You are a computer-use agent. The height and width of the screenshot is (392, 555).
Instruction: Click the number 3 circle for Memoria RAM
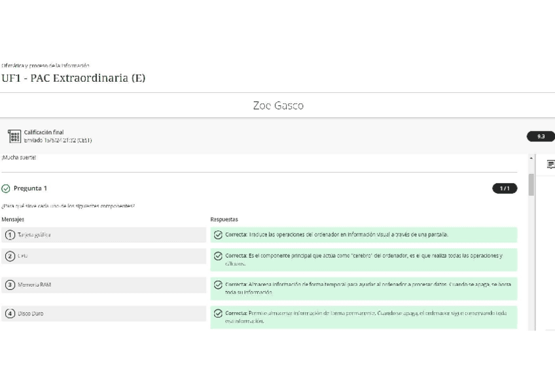(10, 285)
